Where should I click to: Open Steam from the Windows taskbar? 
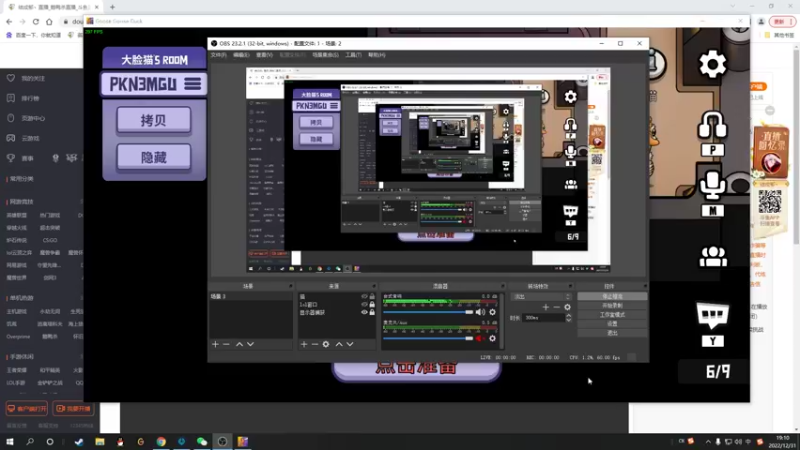pos(79,441)
